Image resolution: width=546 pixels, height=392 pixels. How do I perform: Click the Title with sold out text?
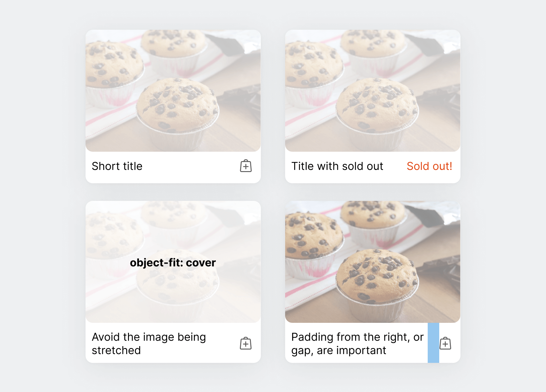tap(337, 166)
